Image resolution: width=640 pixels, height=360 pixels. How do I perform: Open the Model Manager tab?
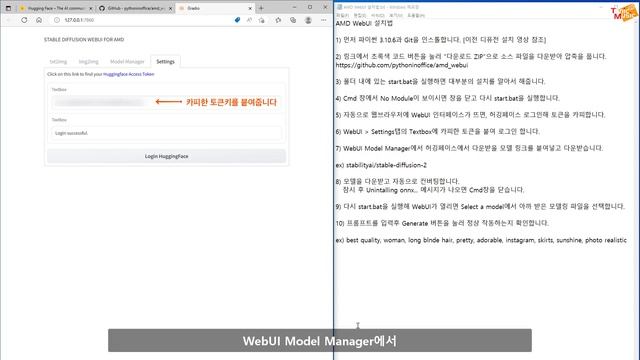coord(127,62)
